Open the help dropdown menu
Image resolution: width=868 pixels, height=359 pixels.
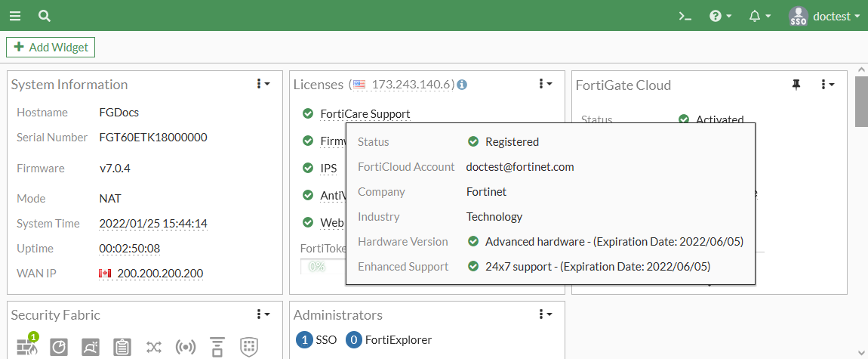pyautogui.click(x=721, y=16)
